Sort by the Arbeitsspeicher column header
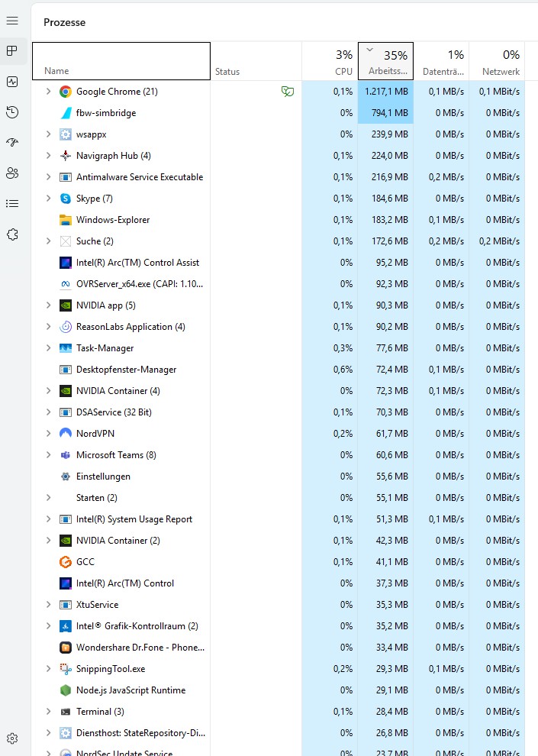The height and width of the screenshot is (756, 538). click(386, 61)
